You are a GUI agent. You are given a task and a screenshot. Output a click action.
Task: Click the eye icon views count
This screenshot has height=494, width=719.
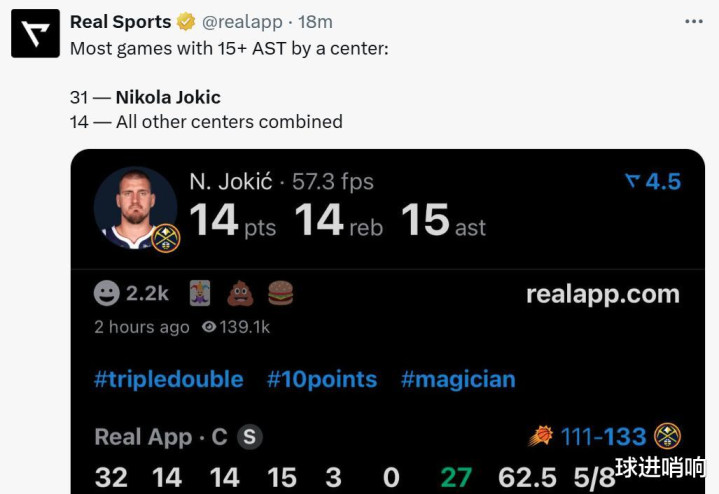point(236,327)
